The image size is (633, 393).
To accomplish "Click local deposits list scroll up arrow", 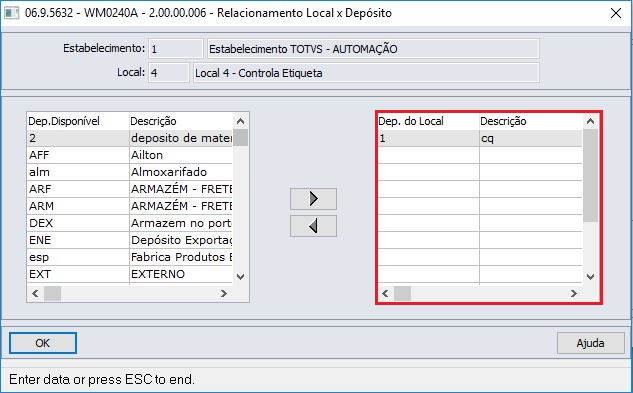I will [591, 121].
